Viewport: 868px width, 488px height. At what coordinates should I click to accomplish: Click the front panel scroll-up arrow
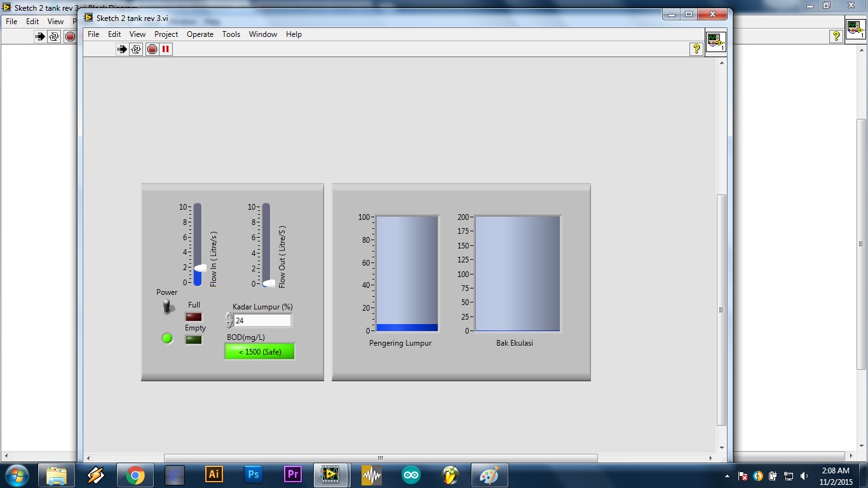(x=721, y=64)
